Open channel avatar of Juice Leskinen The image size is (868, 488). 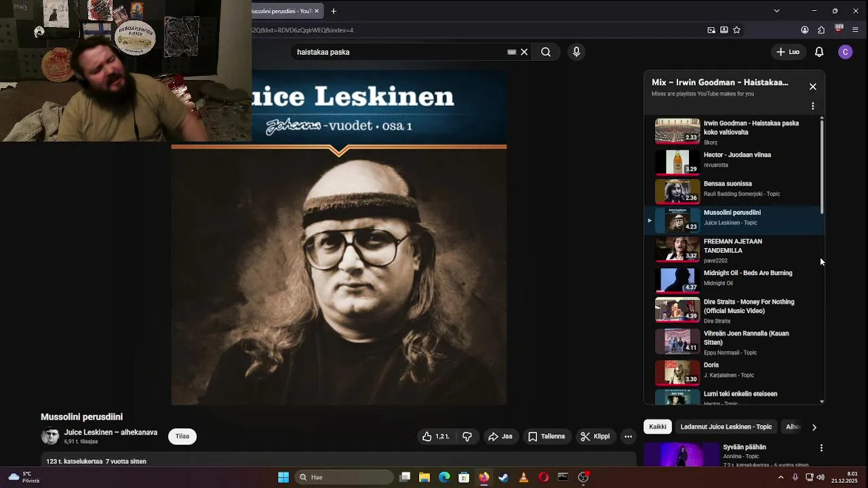(x=50, y=436)
